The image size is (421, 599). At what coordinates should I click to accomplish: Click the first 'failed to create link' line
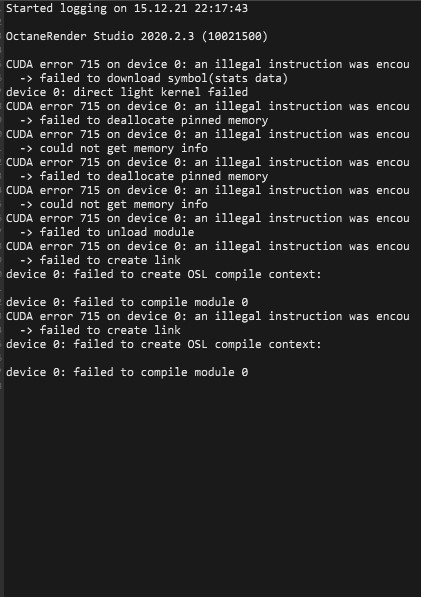point(100,260)
